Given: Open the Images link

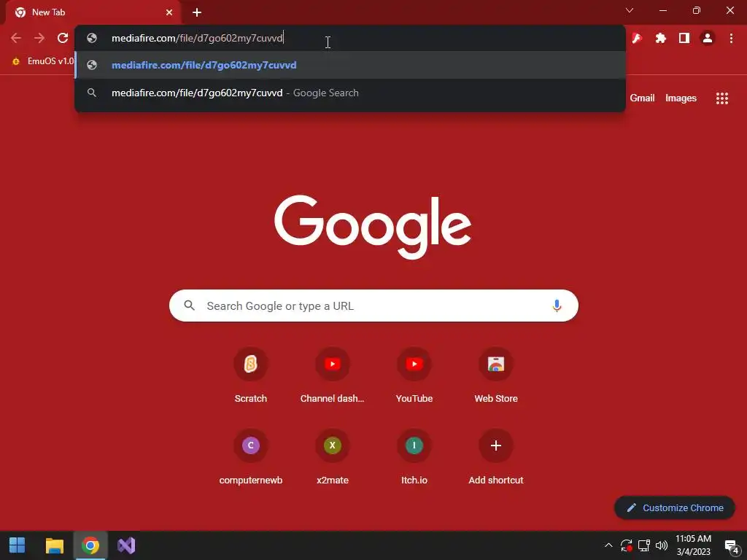Looking at the screenshot, I should pos(681,98).
